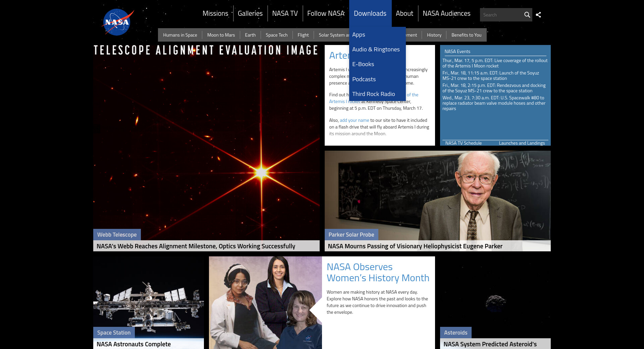This screenshot has height=349, width=644.
Task: Click the Women's History Month photo
Action: 265,303
